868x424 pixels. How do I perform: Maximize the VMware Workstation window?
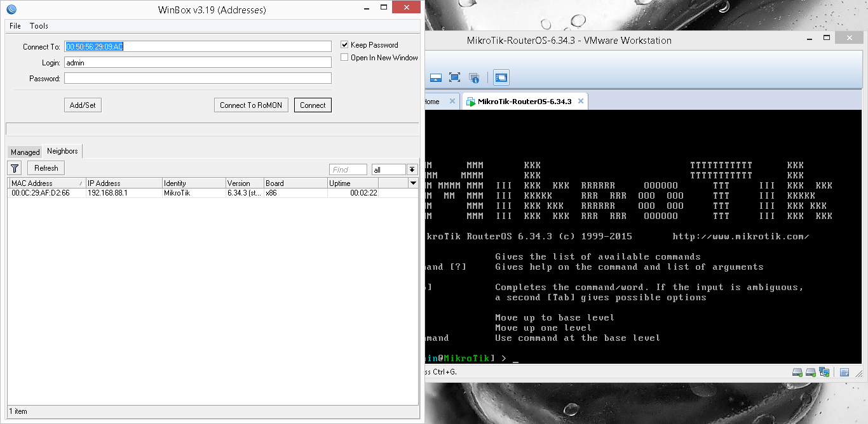point(827,39)
